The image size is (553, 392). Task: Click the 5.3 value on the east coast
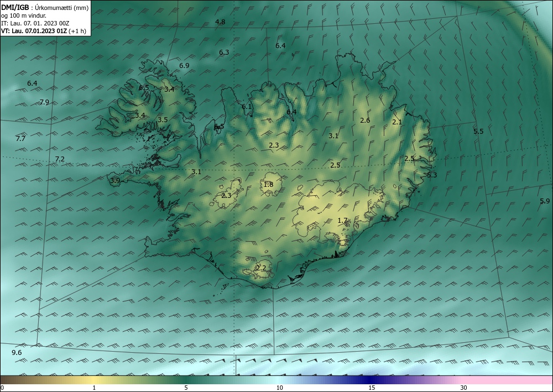pyautogui.click(x=432, y=175)
